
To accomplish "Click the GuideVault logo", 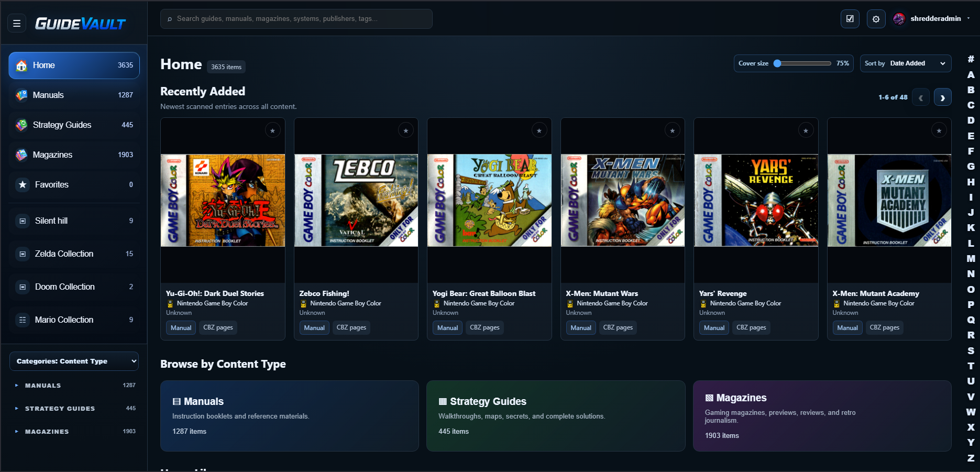I will 80,24.
